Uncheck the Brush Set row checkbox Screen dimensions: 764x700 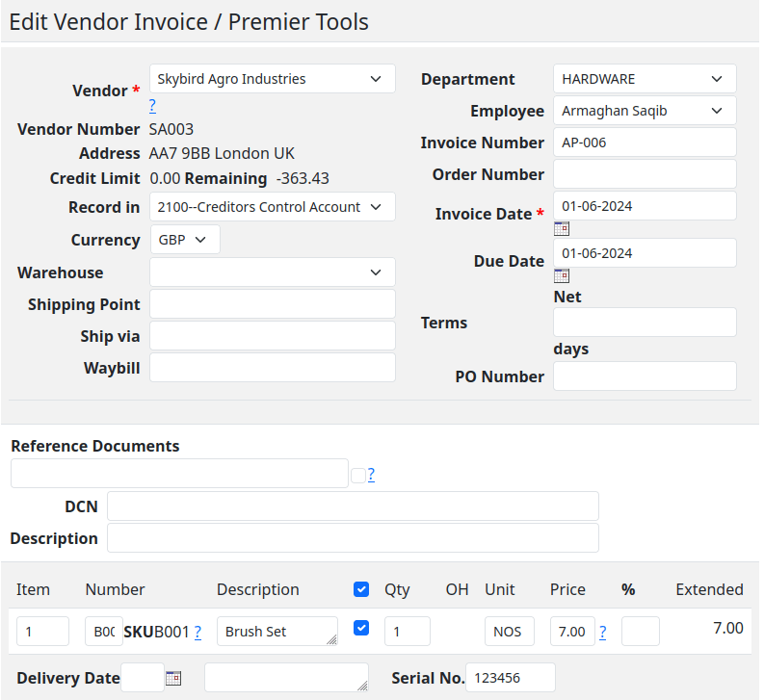click(x=361, y=628)
